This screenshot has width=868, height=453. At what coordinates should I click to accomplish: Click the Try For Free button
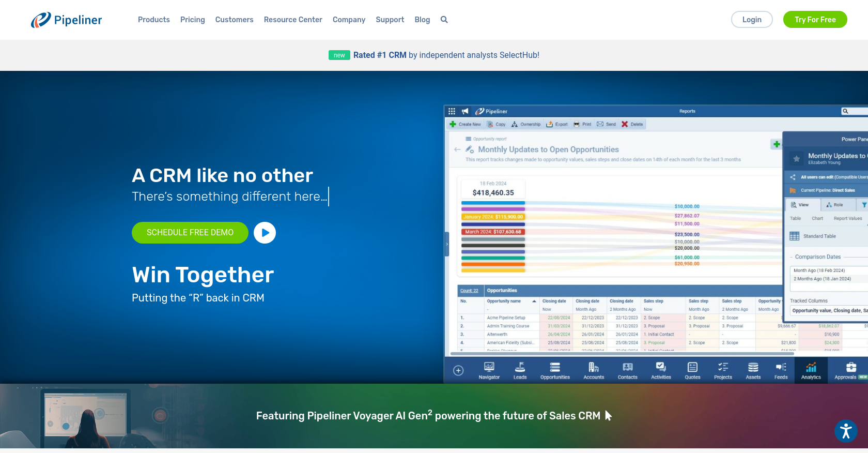click(815, 20)
